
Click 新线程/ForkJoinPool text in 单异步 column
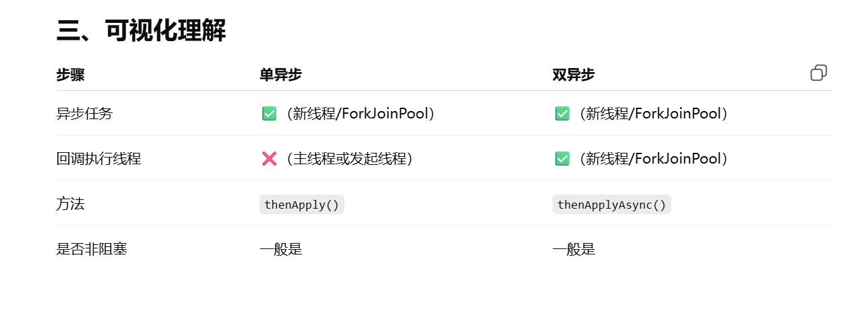361,114
